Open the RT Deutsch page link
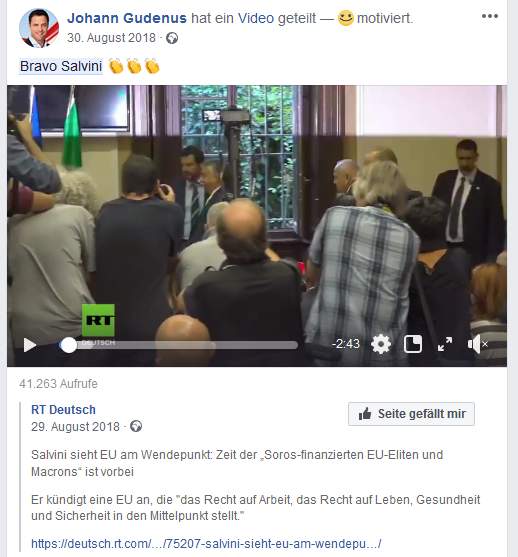The image size is (518, 557). 63,410
